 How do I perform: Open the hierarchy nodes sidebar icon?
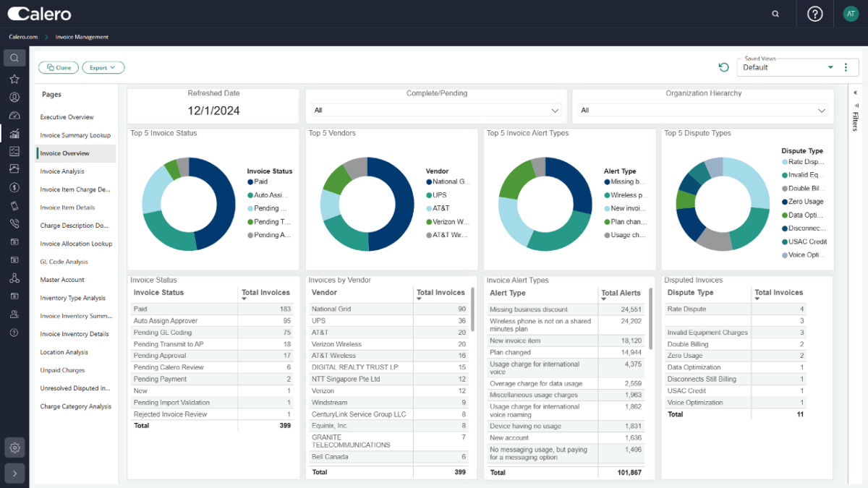(14, 278)
